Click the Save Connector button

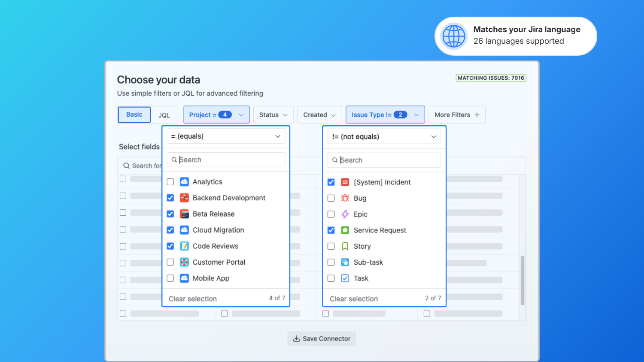(322, 338)
